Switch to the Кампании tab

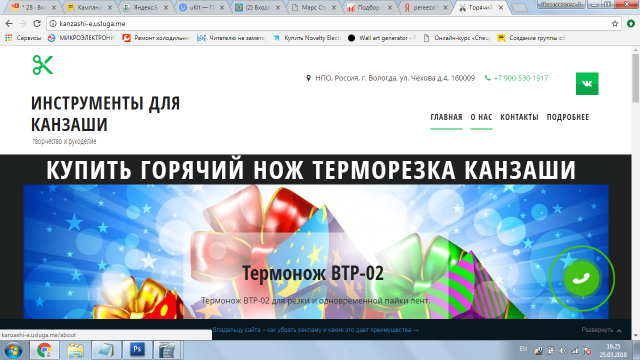(x=90, y=8)
